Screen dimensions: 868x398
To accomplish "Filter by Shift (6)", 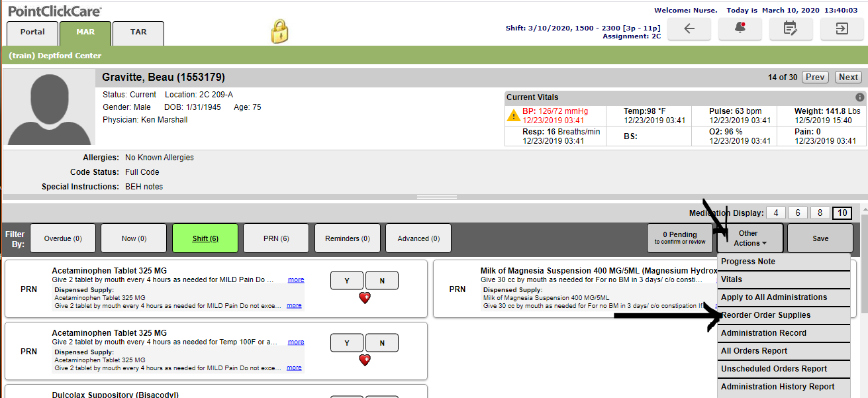I will point(205,238).
